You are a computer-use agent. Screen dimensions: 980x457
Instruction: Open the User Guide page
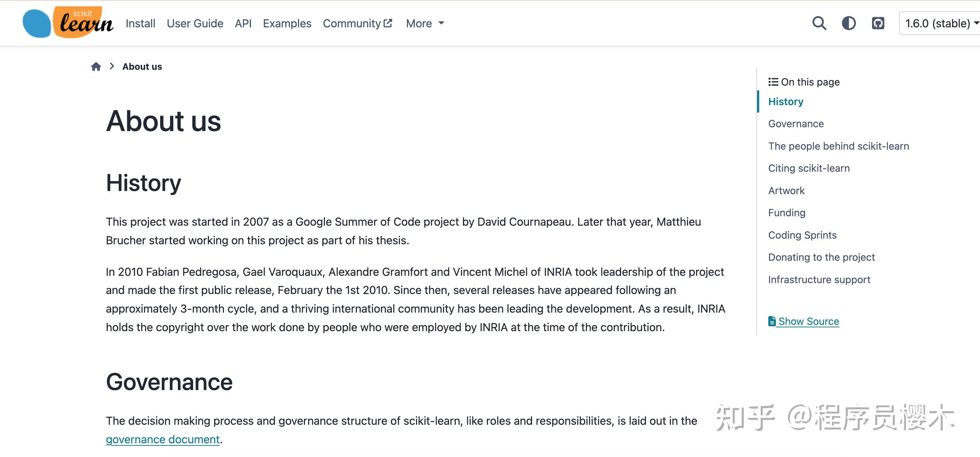(x=195, y=23)
